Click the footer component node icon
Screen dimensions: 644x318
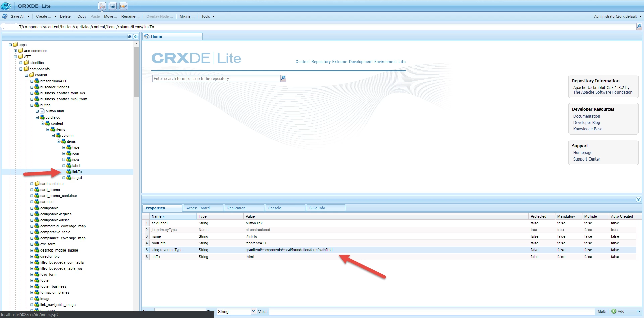[37, 280]
